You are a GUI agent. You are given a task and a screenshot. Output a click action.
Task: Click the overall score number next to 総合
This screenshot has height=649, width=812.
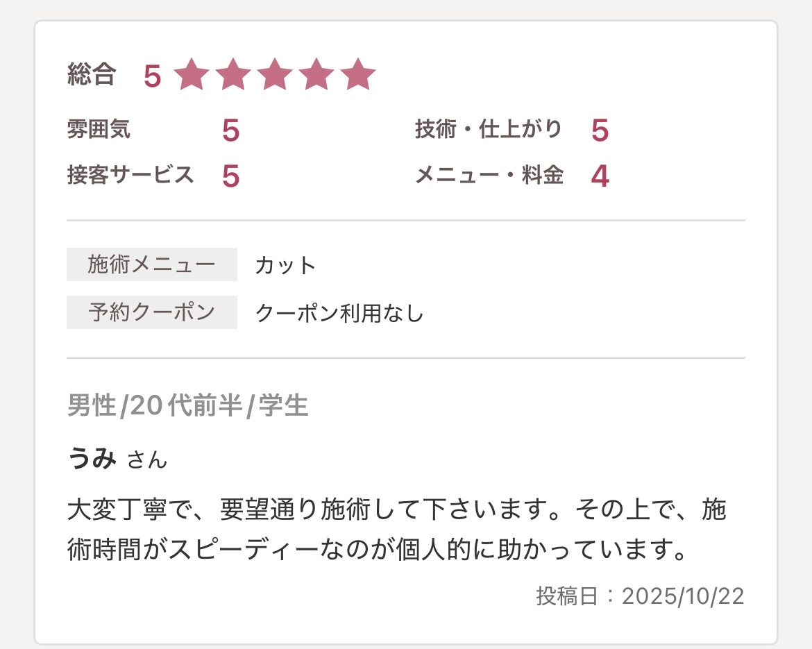pos(152,76)
